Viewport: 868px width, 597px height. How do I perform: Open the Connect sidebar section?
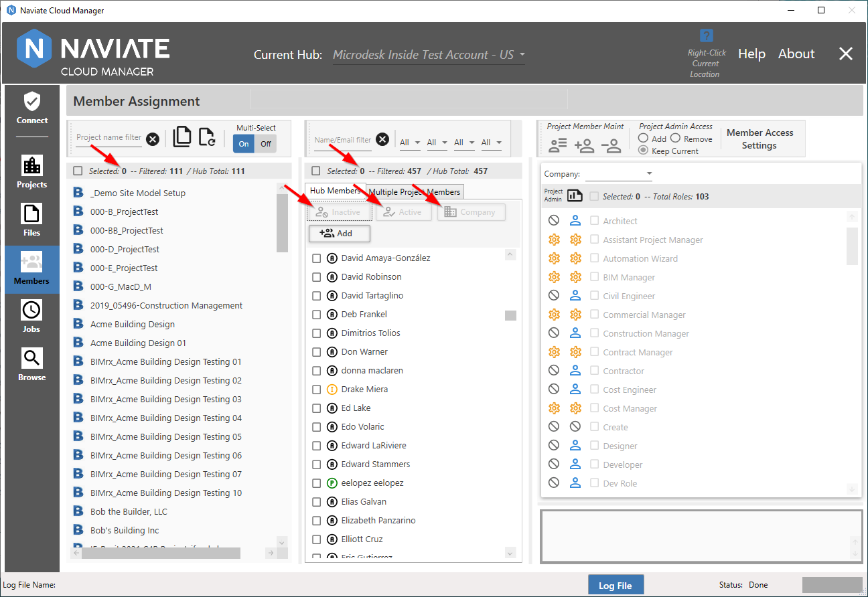pyautogui.click(x=32, y=109)
